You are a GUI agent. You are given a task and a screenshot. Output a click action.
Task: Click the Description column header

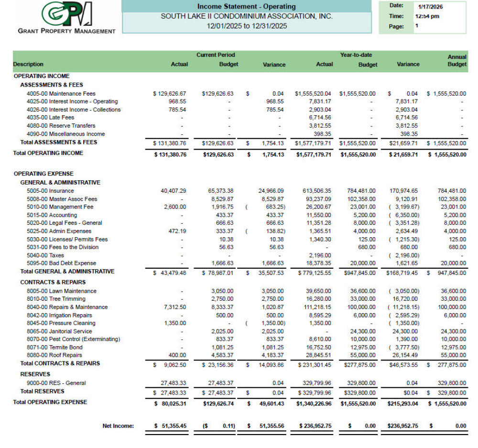click(x=28, y=64)
